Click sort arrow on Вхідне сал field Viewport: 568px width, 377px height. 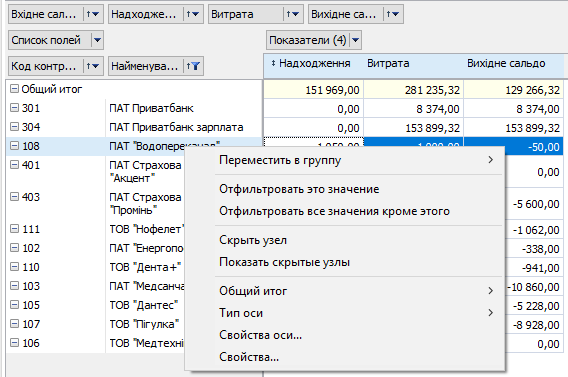(93, 14)
